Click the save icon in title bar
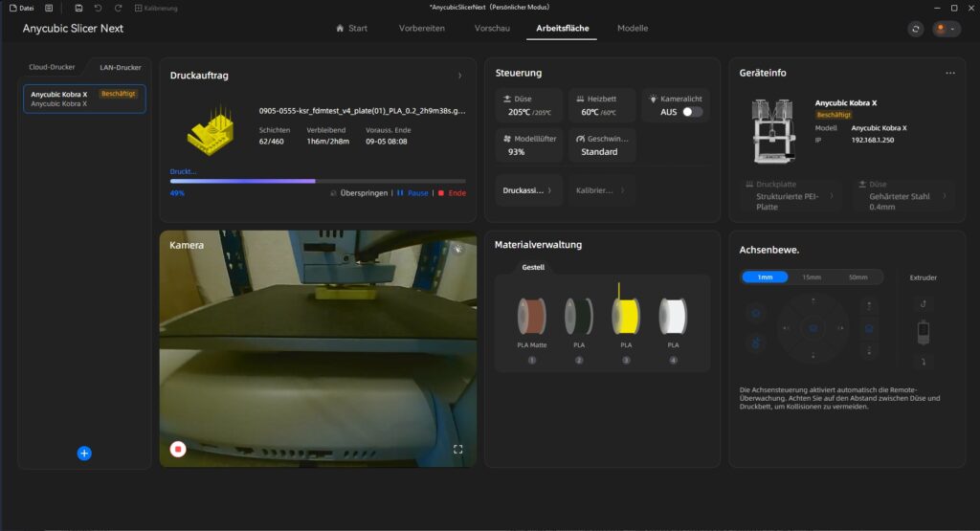This screenshot has height=531, width=980. (78, 8)
